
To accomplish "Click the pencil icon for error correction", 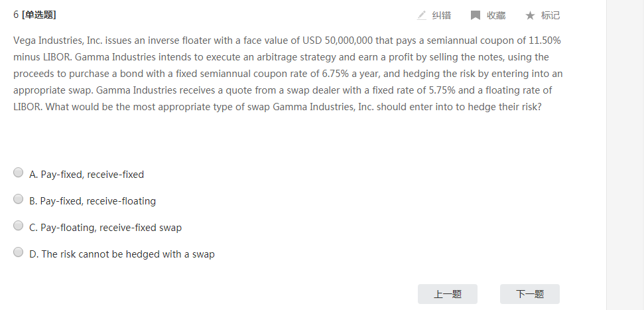I will click(x=422, y=15).
